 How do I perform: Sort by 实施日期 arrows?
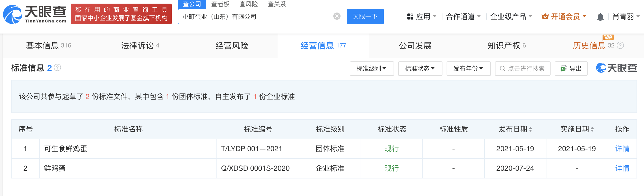tap(592, 129)
